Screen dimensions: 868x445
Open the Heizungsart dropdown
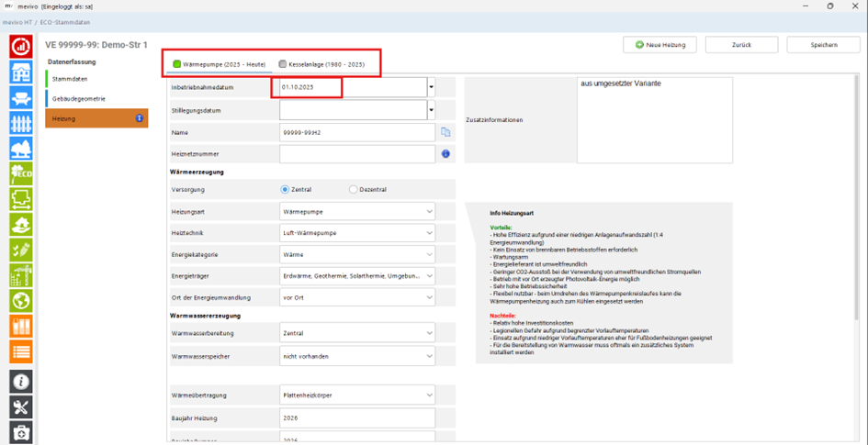(357, 211)
